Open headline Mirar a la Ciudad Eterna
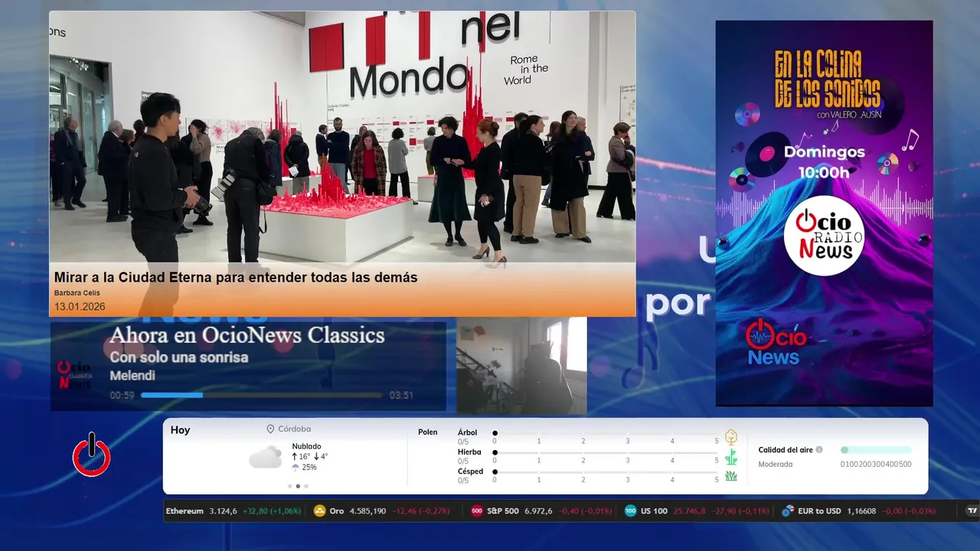Image resolution: width=980 pixels, height=551 pixels. click(236, 277)
